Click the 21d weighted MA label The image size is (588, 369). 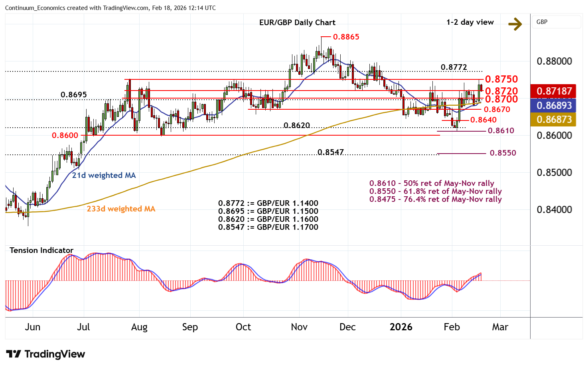pos(104,175)
